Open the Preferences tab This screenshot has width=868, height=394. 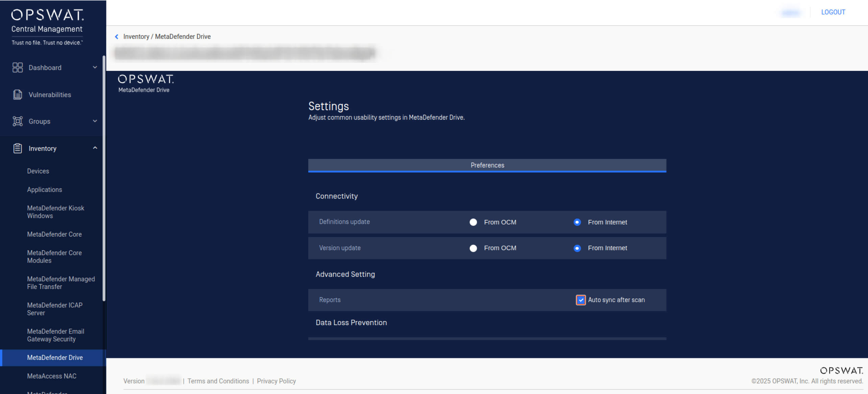click(487, 165)
